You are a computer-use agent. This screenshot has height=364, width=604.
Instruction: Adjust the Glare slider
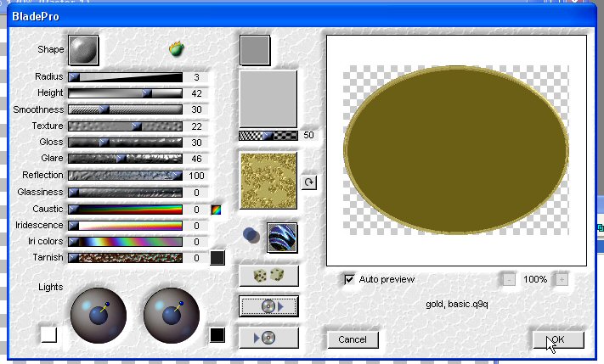click(x=125, y=159)
